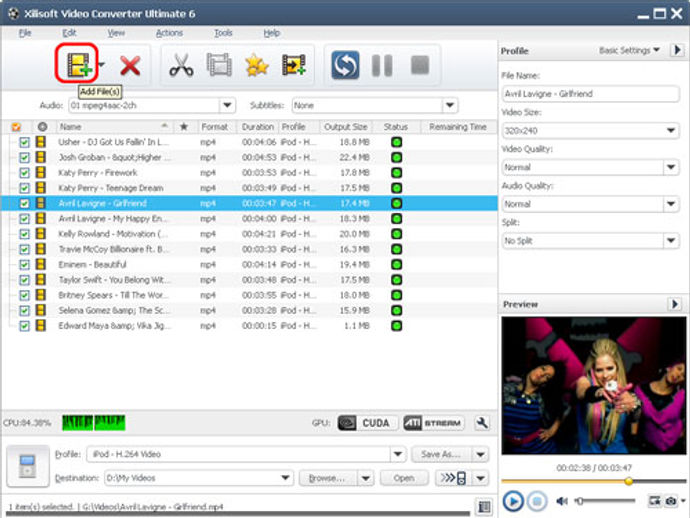Open the Split dropdown

[x=671, y=241]
